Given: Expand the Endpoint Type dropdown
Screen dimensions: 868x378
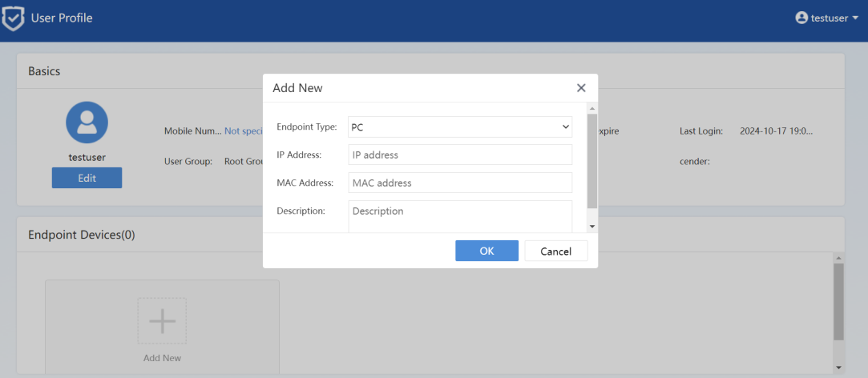Looking at the screenshot, I should (460, 127).
